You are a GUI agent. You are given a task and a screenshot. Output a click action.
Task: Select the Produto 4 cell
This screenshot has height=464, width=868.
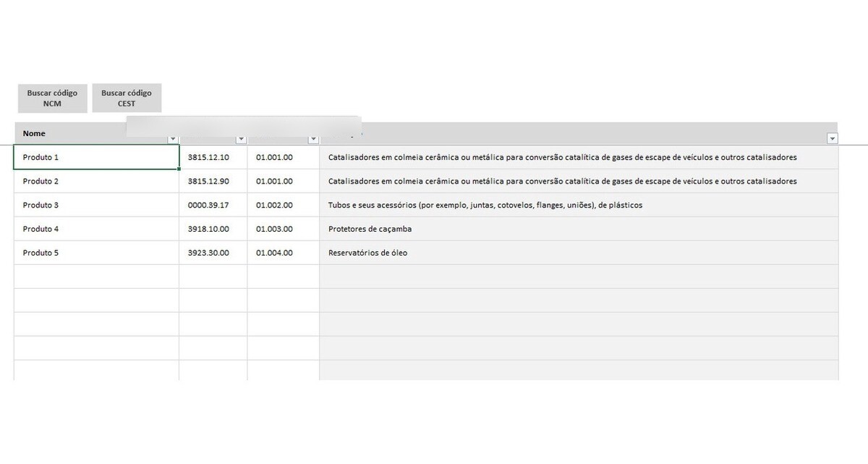96,229
